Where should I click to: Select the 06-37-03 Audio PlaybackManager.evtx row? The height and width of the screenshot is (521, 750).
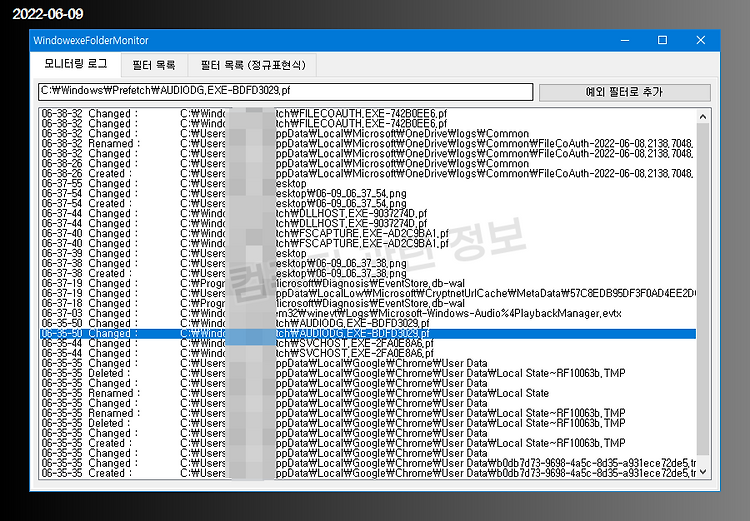click(x=367, y=314)
